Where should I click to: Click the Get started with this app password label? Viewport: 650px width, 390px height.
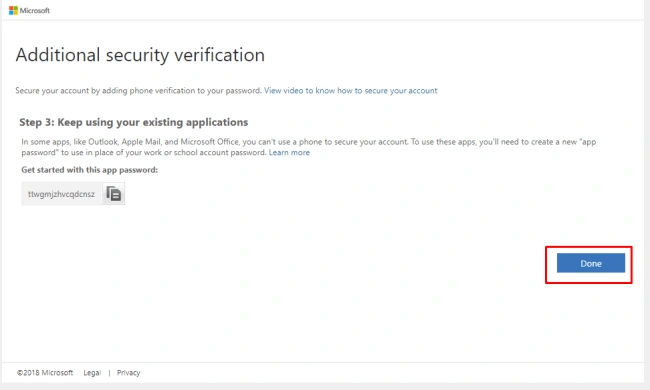pyautogui.click(x=90, y=170)
